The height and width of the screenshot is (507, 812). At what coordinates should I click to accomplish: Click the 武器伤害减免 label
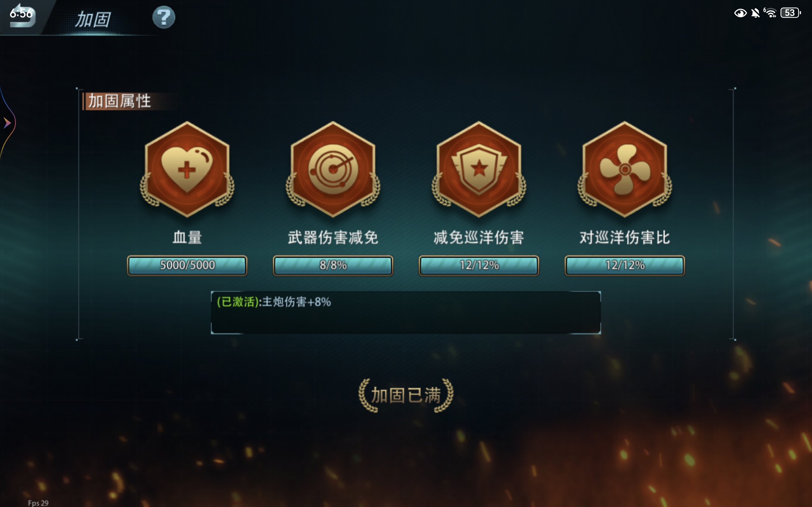coord(333,237)
